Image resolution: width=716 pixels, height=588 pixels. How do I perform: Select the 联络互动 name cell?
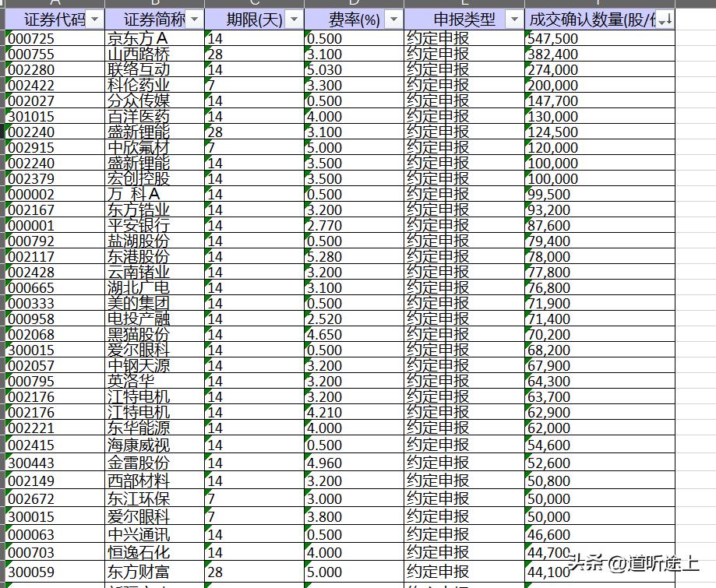click(x=154, y=69)
